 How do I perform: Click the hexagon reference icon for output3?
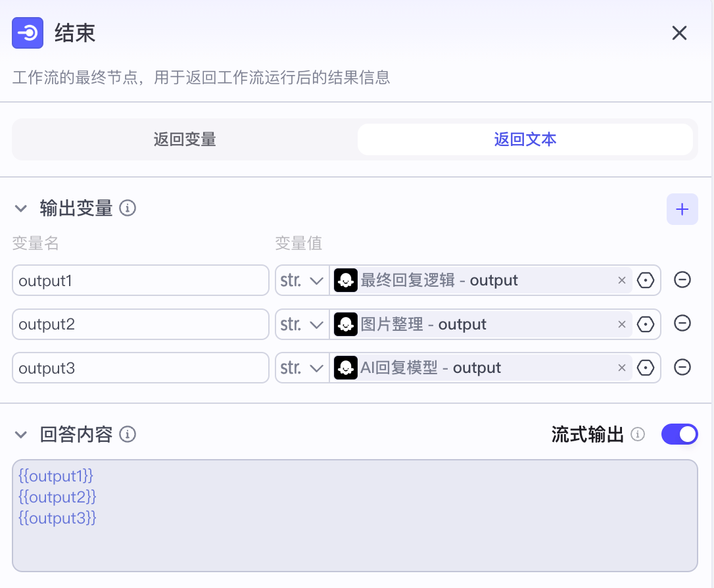tap(646, 368)
